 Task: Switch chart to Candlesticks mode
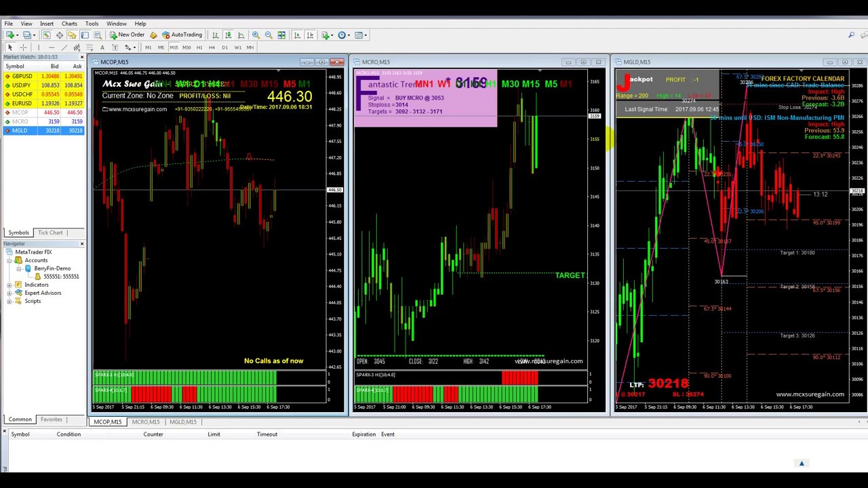[x=228, y=35]
